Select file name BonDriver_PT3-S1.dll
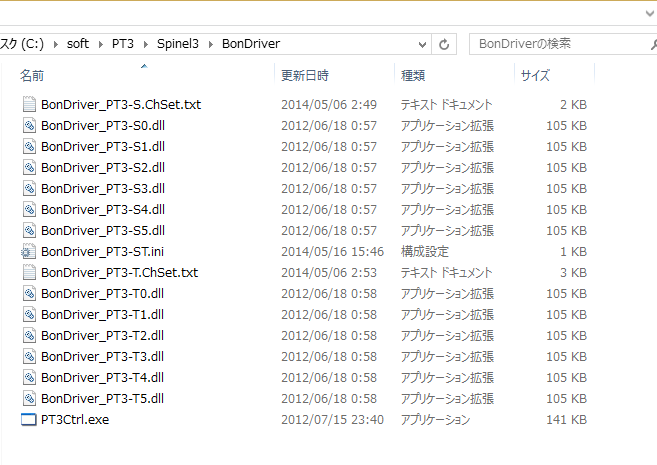This screenshot has width=657, height=465. [103, 146]
